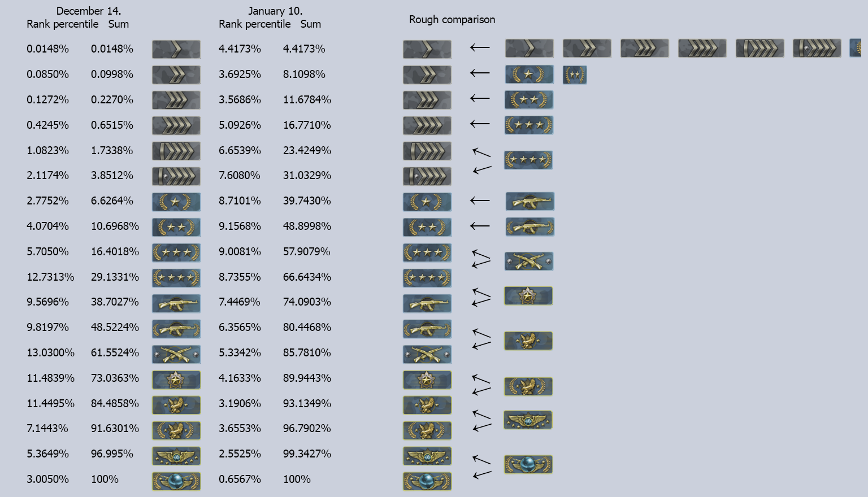The image size is (868, 497).
Task: Select far-right single Supreme Master First Class badge
Action: 528,420
